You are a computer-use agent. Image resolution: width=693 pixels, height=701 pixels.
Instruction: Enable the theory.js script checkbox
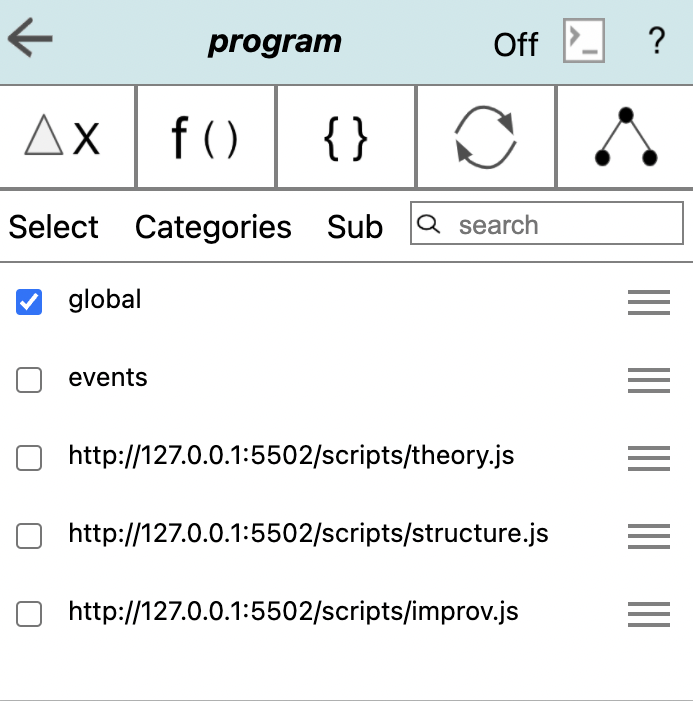tap(29, 457)
